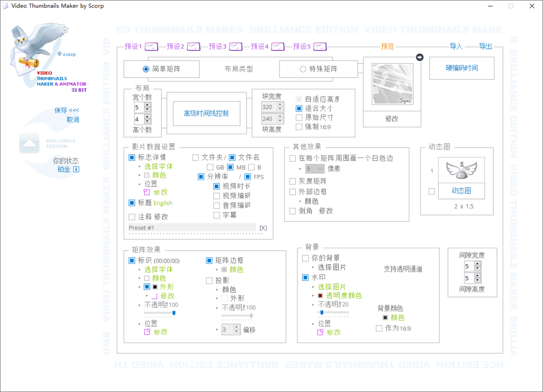Click the 预设3 preset icon

coord(236,46)
